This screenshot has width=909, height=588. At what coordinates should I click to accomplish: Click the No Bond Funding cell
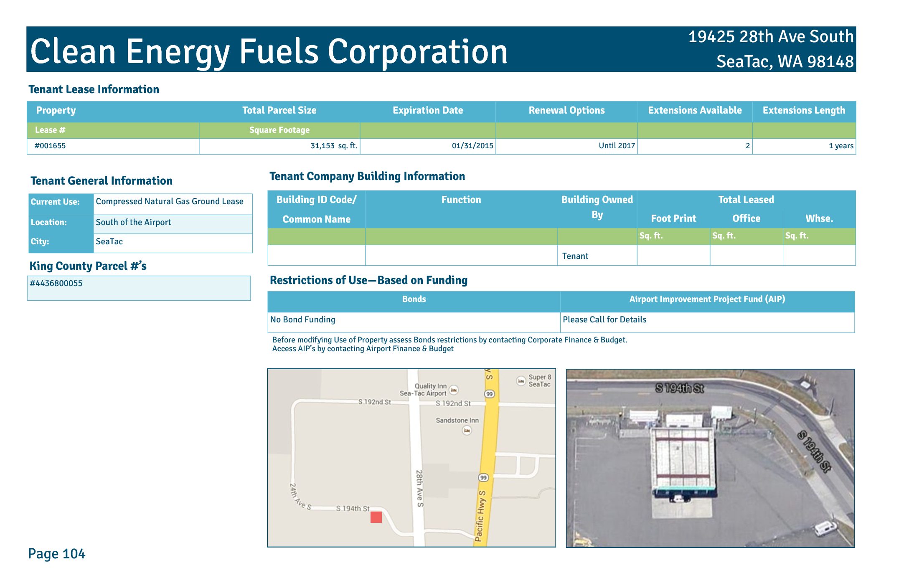[x=302, y=319]
